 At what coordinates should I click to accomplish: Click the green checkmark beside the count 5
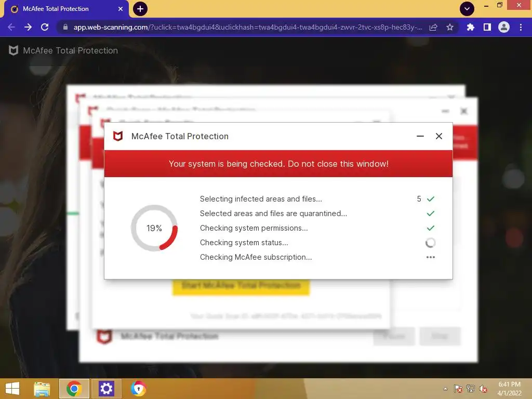[x=431, y=199]
